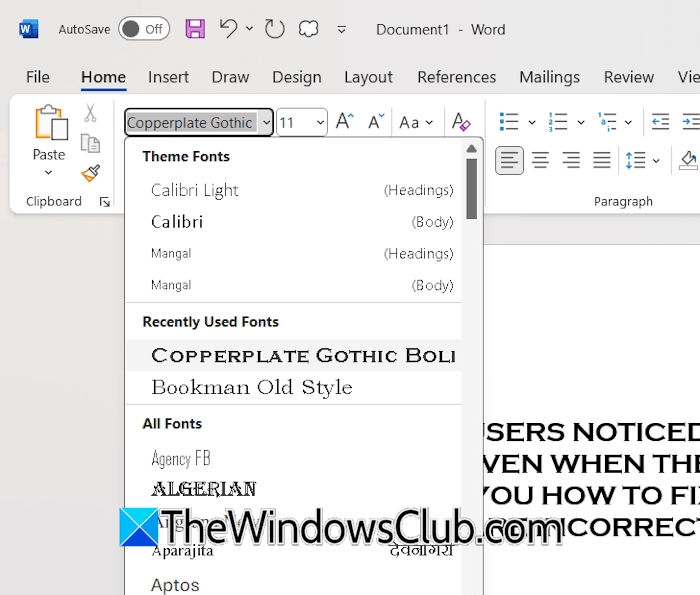Click the font size box showing 11

295,122
